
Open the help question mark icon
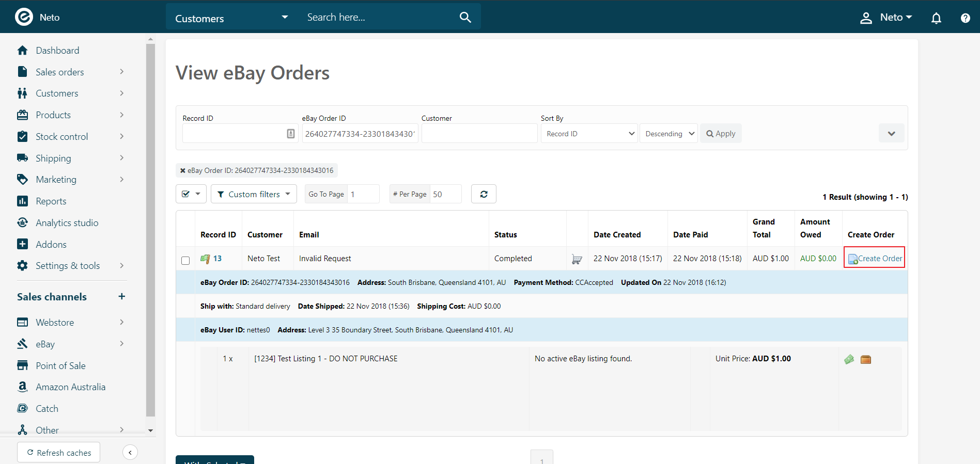pyautogui.click(x=965, y=18)
